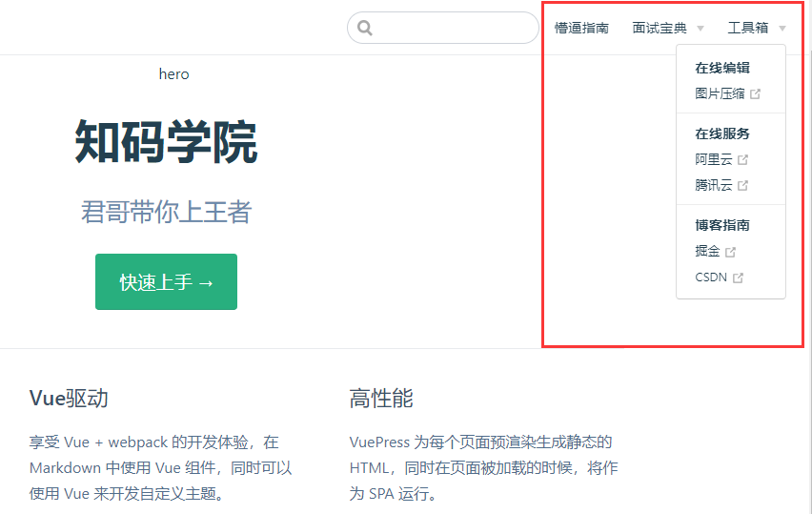Go to the 腾讯云 link

(714, 186)
